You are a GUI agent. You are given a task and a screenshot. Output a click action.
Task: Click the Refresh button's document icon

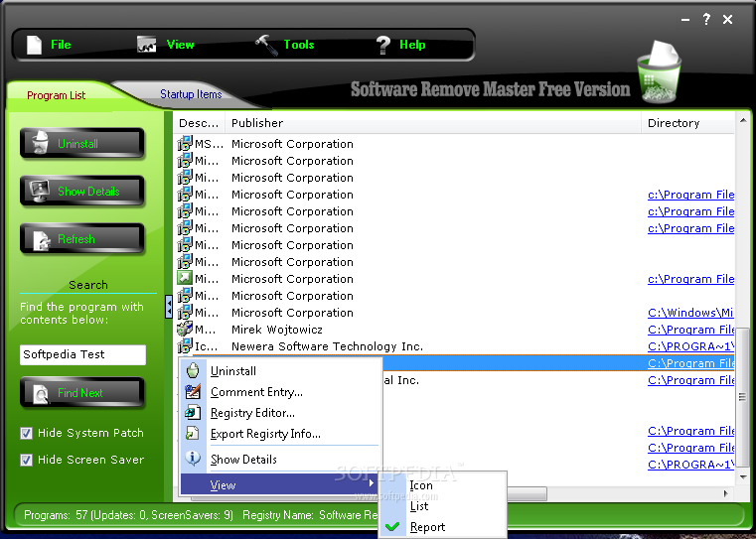(42, 240)
